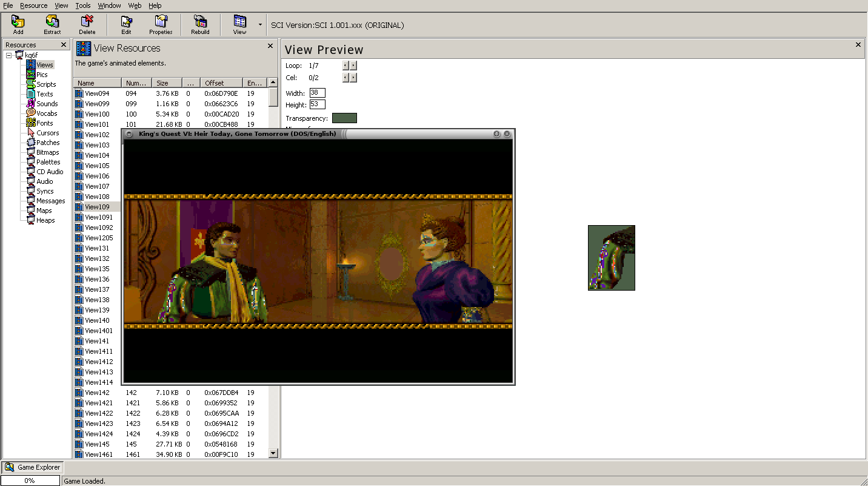Open the Help menu

point(155,5)
